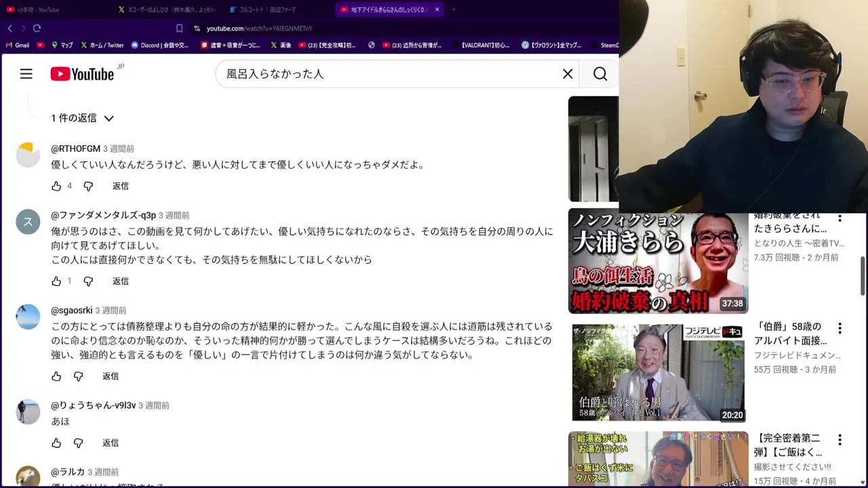Dislike the @RTHOFGM comment
Image resolution: width=868 pixels, height=488 pixels.
88,186
